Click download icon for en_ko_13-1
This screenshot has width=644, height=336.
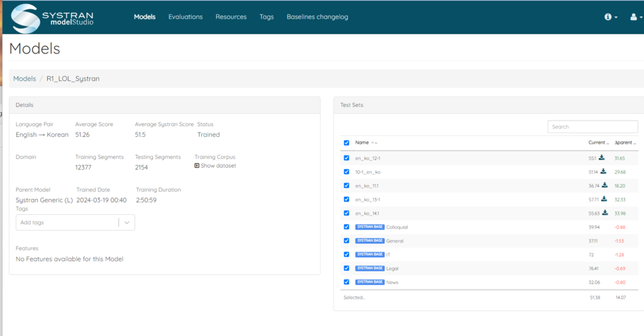pyautogui.click(x=604, y=199)
